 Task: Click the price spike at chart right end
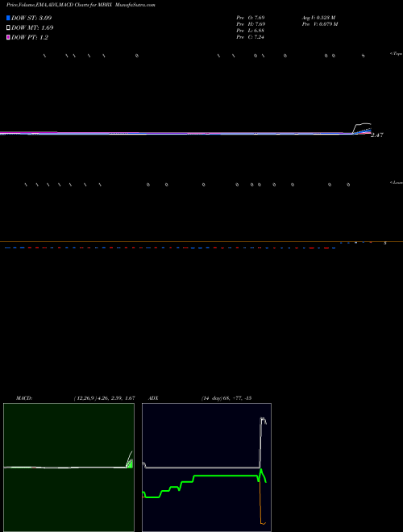click(x=362, y=128)
